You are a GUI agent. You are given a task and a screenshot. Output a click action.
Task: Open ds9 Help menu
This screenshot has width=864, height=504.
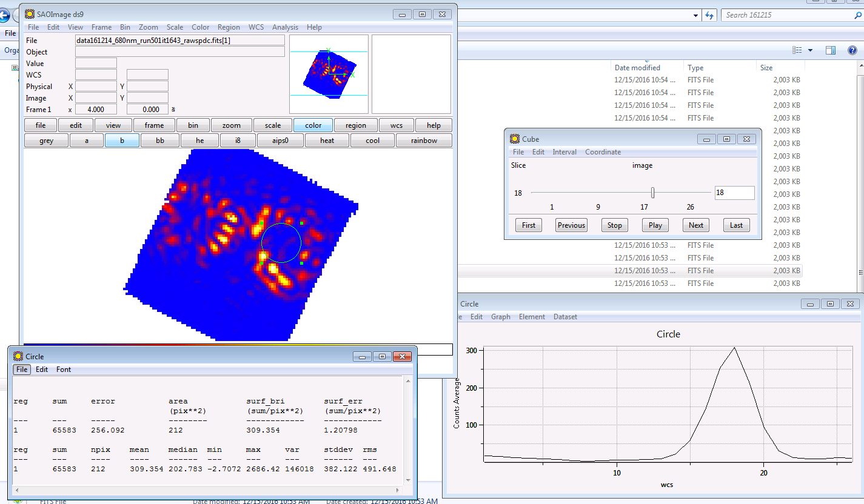(314, 27)
